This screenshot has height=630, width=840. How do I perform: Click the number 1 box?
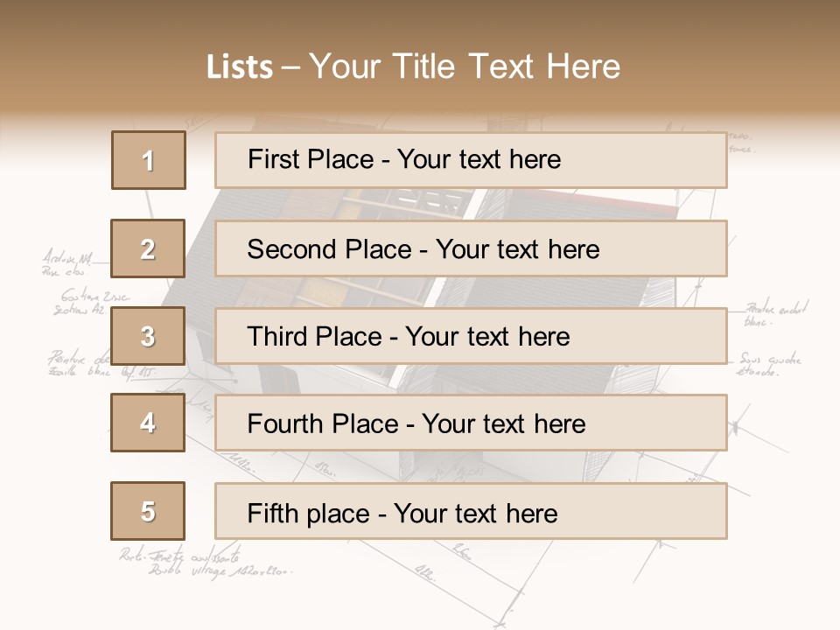point(149,160)
